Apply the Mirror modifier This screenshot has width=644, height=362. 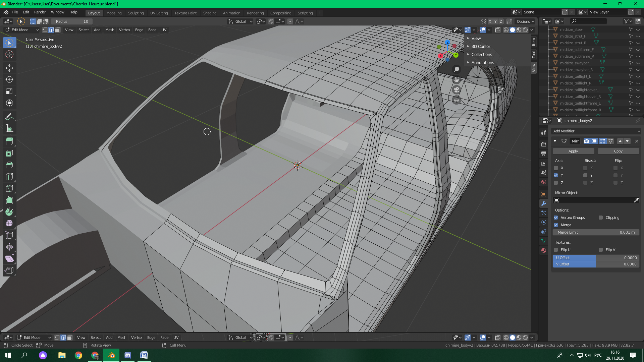click(573, 151)
